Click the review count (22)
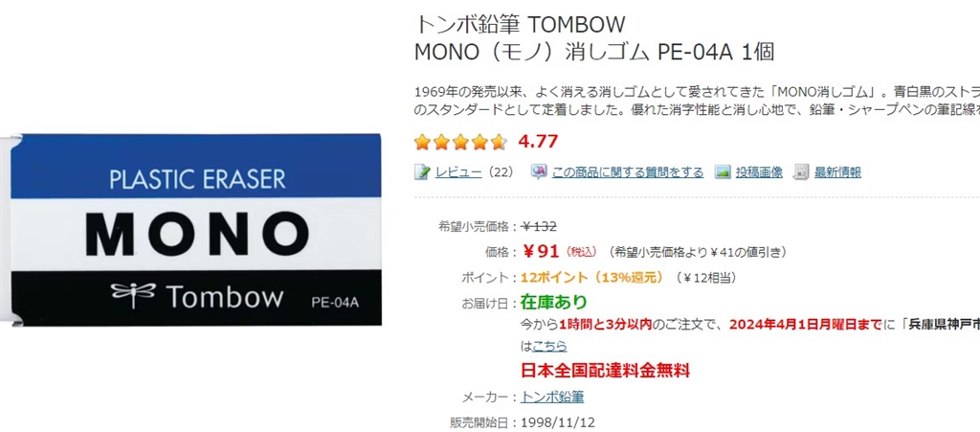Viewport: 980px width, 432px height. point(501,172)
